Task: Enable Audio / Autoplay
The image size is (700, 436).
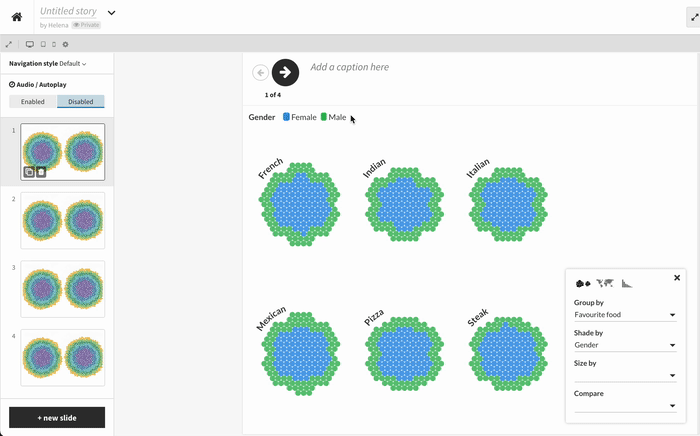Action: tap(33, 101)
